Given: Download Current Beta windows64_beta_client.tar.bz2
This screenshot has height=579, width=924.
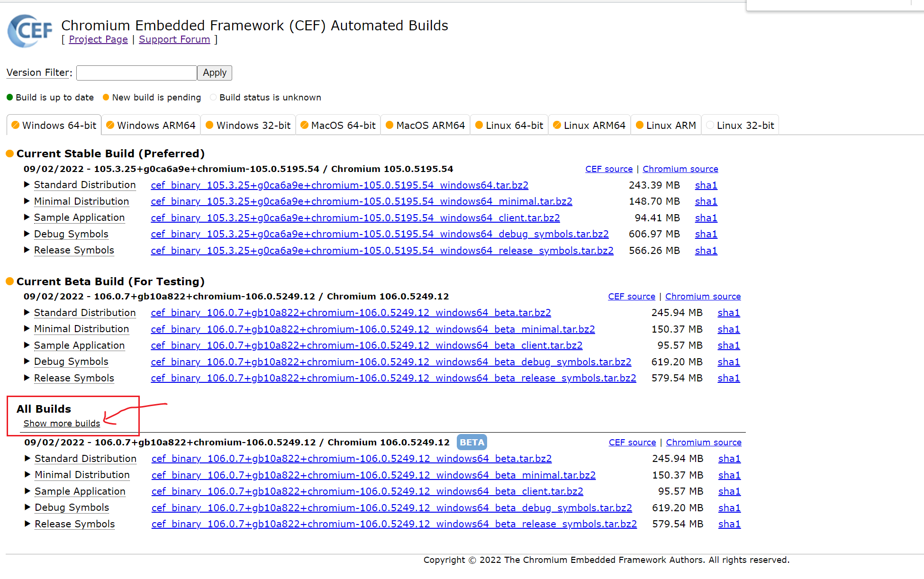Looking at the screenshot, I should click(x=367, y=345).
